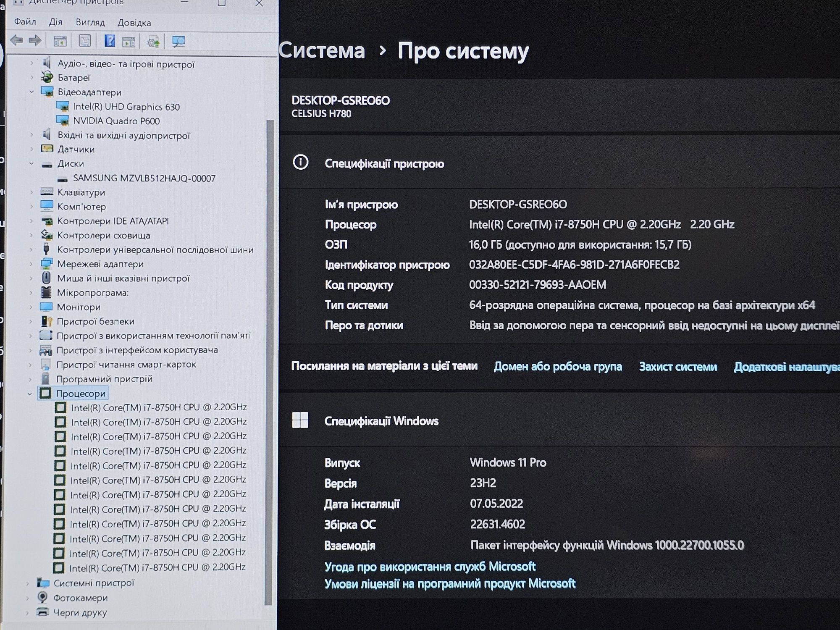Click the Windows 11 Pro edition value
Image resolution: width=840 pixels, height=630 pixels.
click(x=508, y=462)
